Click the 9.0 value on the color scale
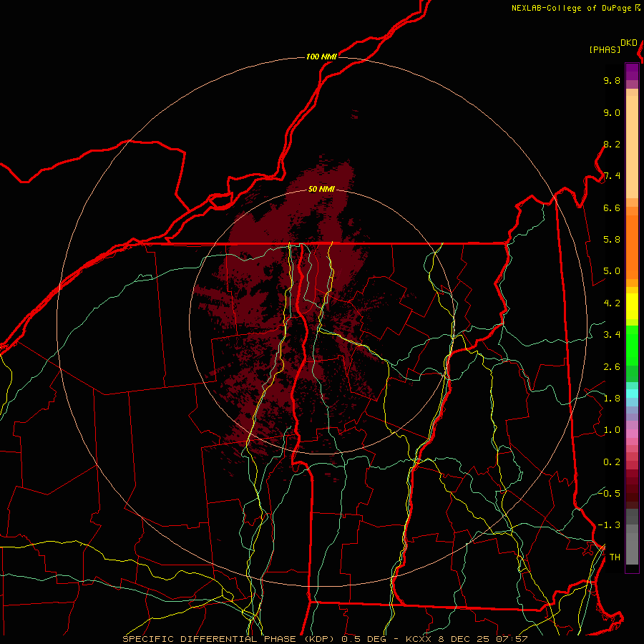 click(612, 112)
